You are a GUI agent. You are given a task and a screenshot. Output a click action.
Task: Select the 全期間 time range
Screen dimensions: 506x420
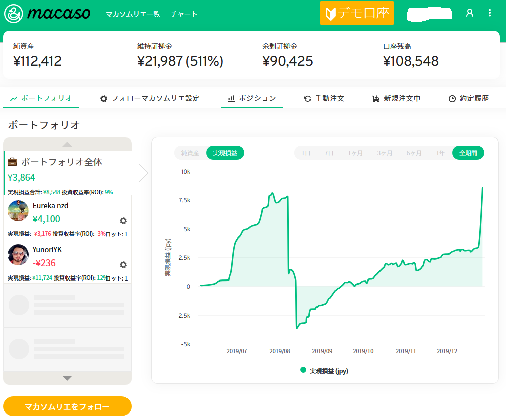(468, 153)
